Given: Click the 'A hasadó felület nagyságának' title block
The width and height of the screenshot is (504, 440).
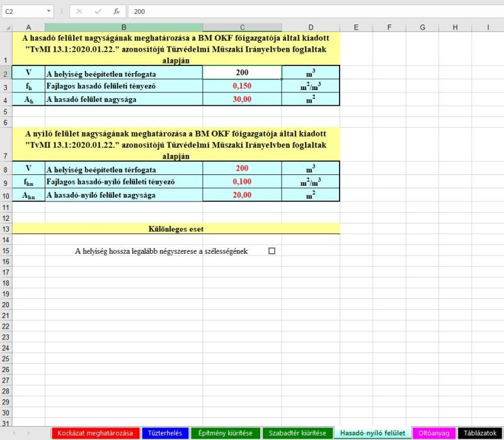Looking at the screenshot, I should pyautogui.click(x=176, y=48).
